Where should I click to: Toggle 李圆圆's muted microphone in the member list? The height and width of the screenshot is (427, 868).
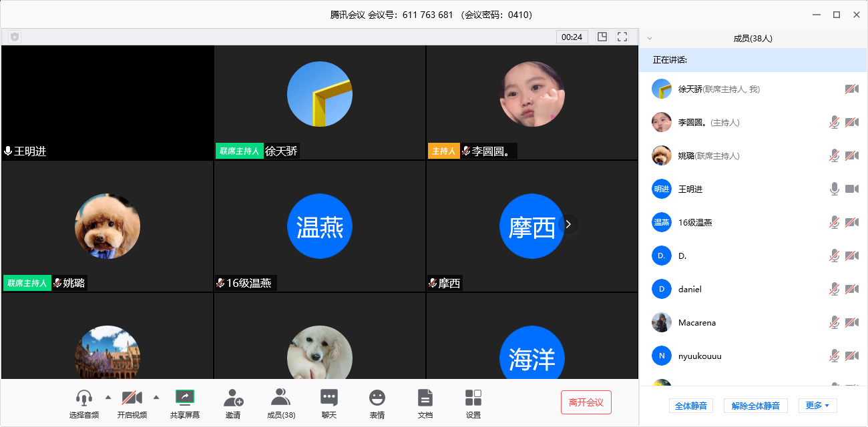click(x=834, y=123)
